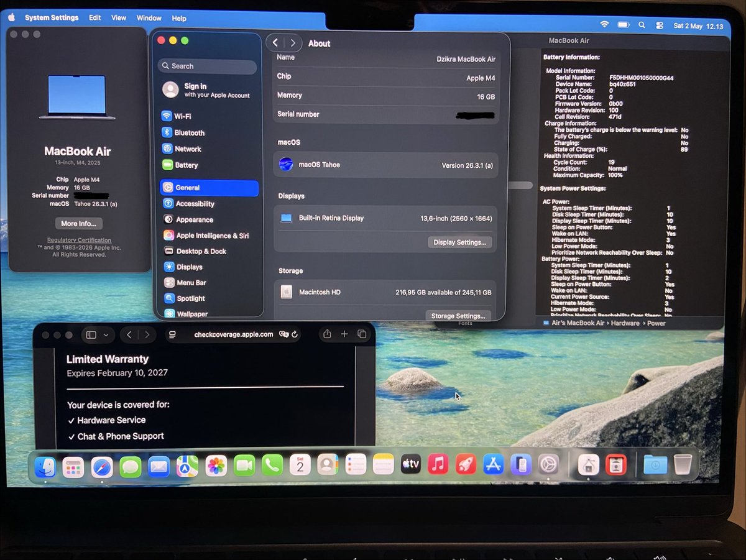Open Reminders from the Dock
The height and width of the screenshot is (560, 746).
pyautogui.click(x=356, y=464)
